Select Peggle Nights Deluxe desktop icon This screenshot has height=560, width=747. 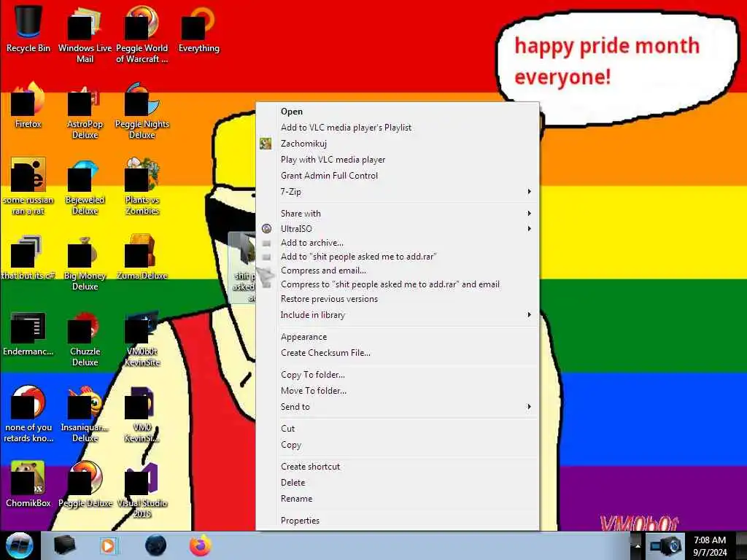142,112
